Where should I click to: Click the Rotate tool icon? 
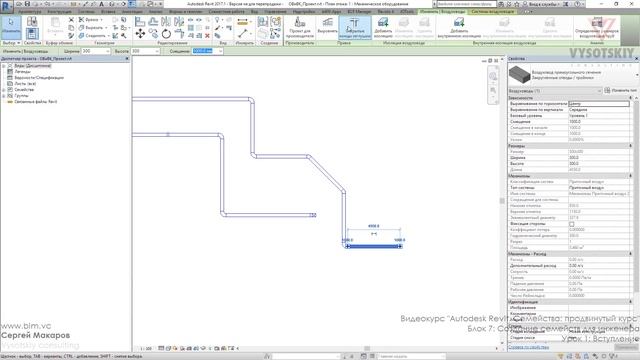tap(166, 34)
